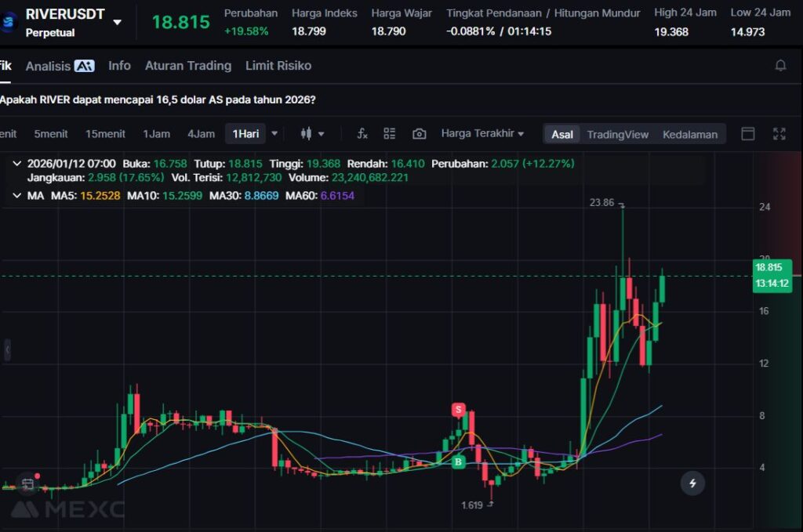
Task: Choose the 15menit timeframe
Action: (x=105, y=134)
